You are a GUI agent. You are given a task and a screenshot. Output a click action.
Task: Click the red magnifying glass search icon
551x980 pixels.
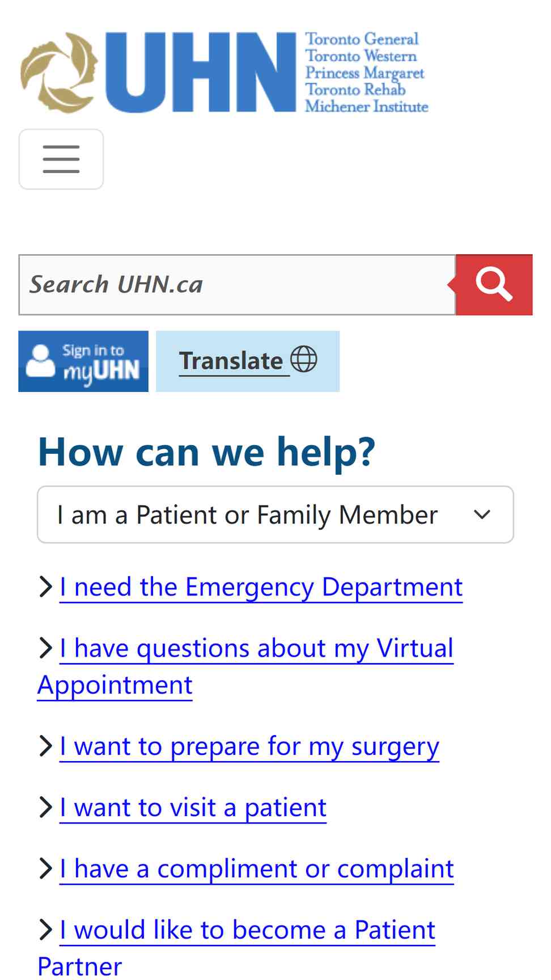pos(494,285)
